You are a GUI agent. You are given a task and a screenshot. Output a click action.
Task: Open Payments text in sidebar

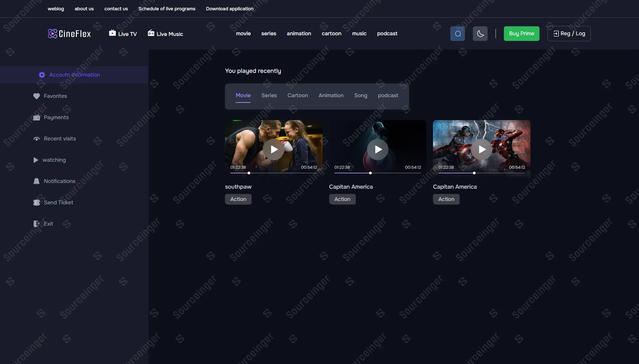(56, 117)
